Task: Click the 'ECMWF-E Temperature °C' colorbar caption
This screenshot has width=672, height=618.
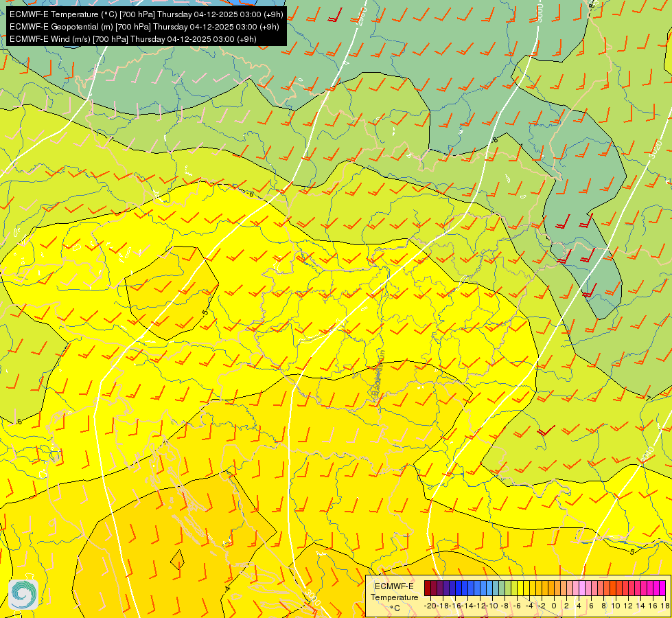Action: 394,597
